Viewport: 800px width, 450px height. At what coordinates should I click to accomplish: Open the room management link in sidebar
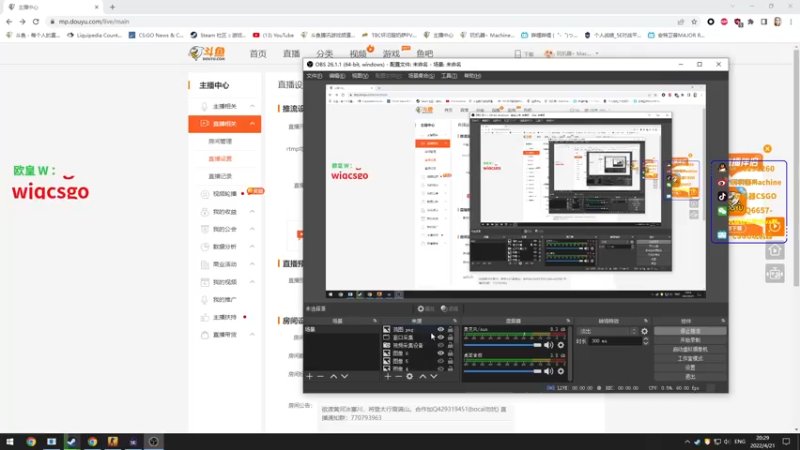220,141
